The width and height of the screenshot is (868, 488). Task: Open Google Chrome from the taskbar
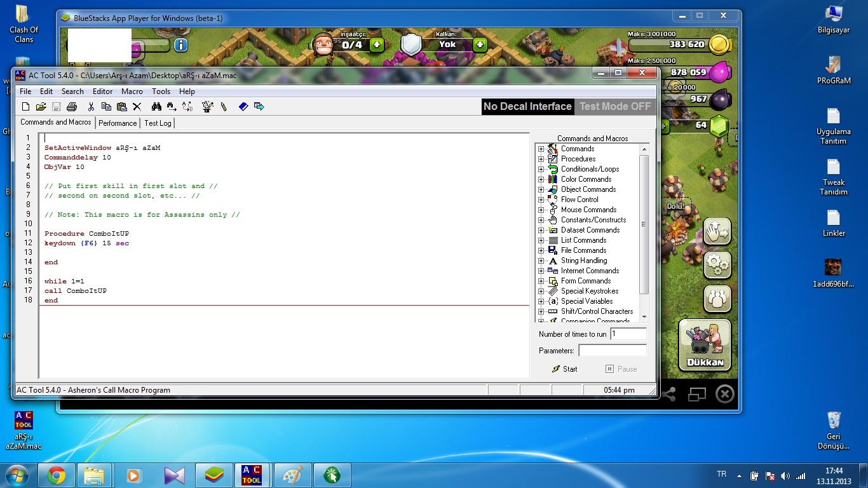[57, 475]
